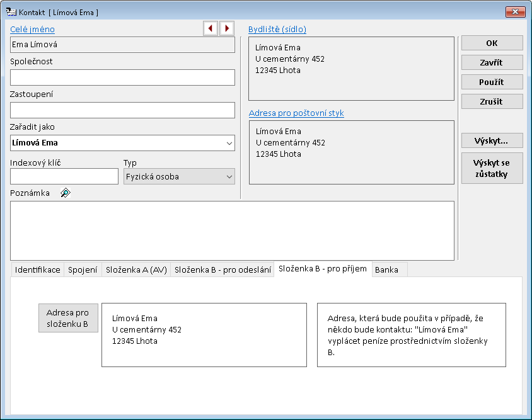This screenshot has height=420, width=532.
Task: Open the Spojení tab
Action: click(83, 270)
